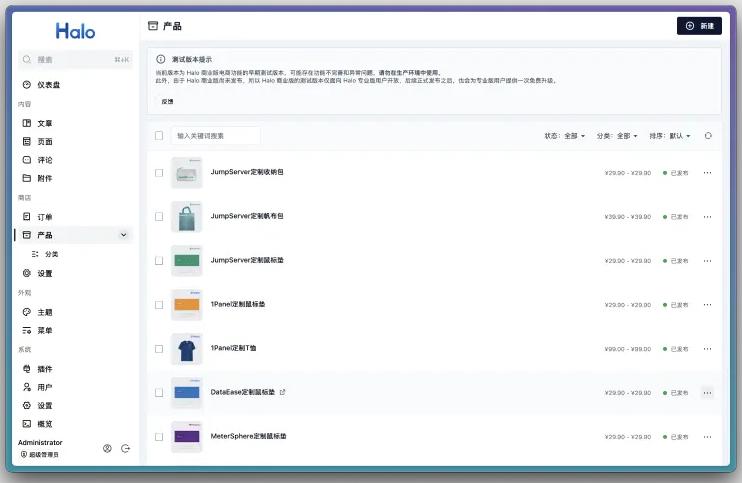Viewport: 742px width, 483px height.
Task: Check the MeterSphere定制鼠标垫 checkbox
Action: 159,437
